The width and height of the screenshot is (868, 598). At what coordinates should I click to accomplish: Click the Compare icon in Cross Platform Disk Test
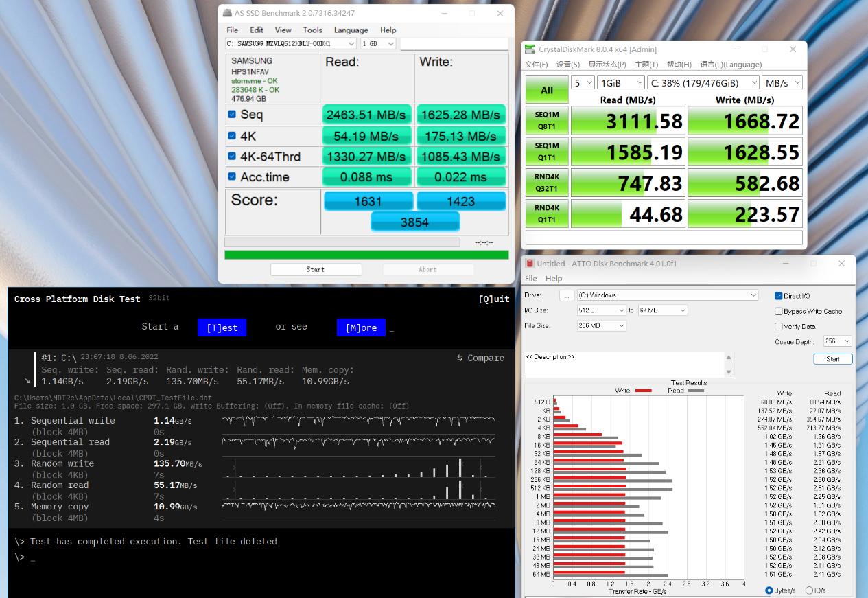tap(460, 358)
